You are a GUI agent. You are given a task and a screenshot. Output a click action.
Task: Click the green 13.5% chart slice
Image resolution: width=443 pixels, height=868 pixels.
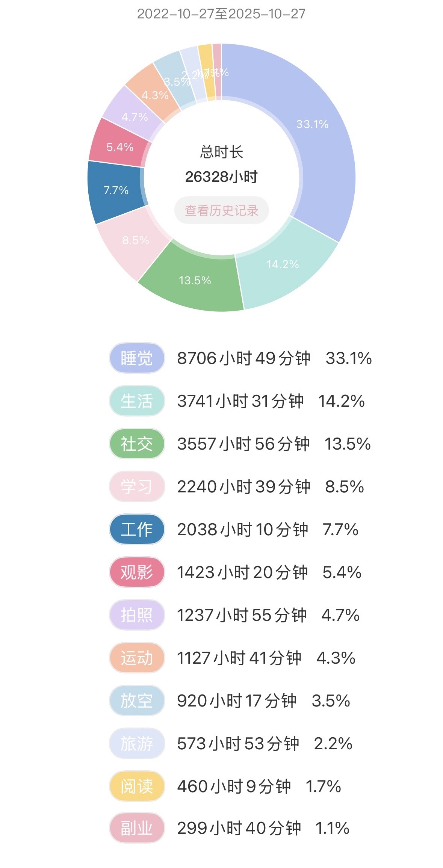tap(195, 280)
